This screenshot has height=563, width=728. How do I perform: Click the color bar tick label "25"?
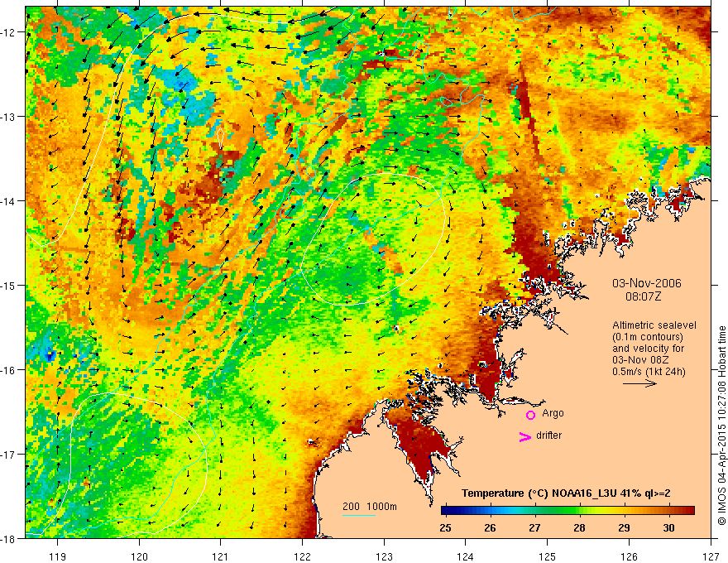point(445,528)
